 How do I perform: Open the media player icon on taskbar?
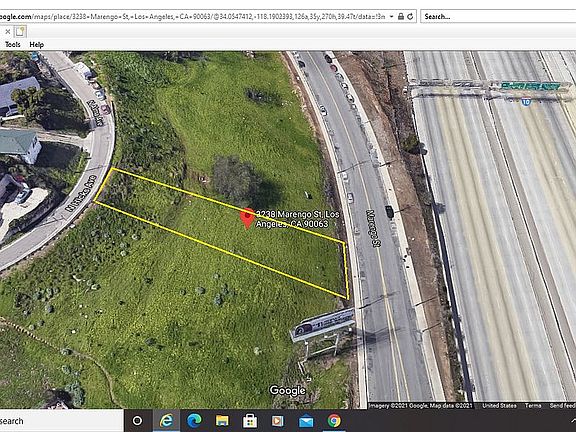coord(278,421)
